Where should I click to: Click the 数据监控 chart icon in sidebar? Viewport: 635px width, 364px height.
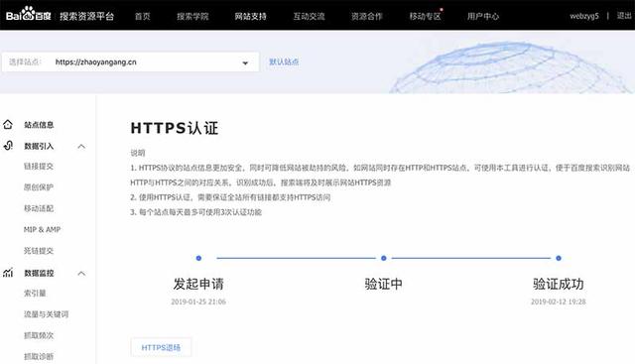coord(8,273)
